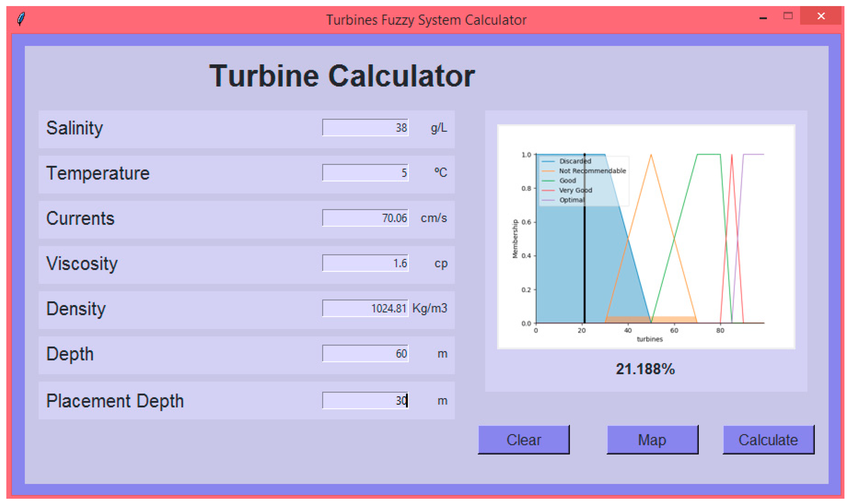Maximize the calculator window

coord(788,16)
